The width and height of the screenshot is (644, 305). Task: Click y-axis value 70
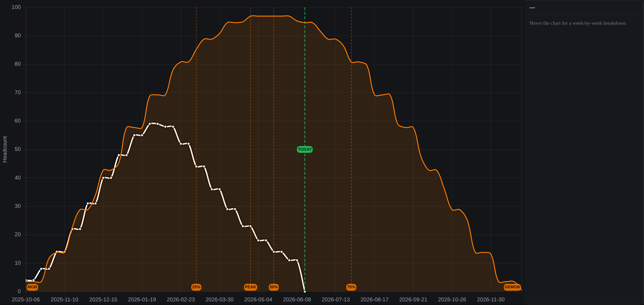click(x=18, y=93)
